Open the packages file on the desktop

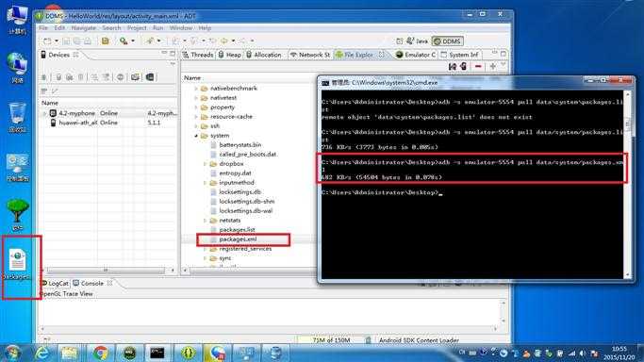click(x=17, y=265)
